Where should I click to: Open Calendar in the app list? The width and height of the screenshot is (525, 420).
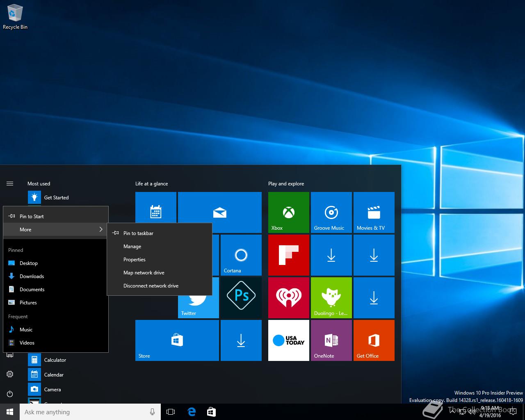pyautogui.click(x=68, y=375)
